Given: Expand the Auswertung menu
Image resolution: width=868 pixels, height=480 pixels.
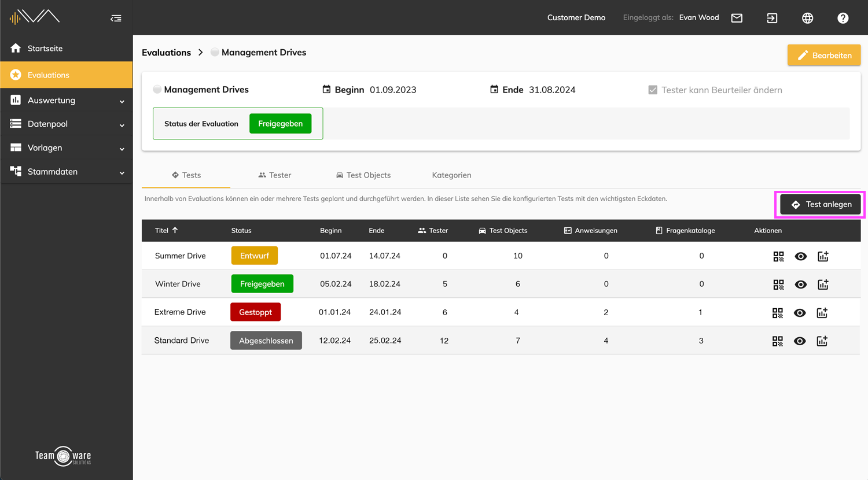Looking at the screenshot, I should click(67, 100).
